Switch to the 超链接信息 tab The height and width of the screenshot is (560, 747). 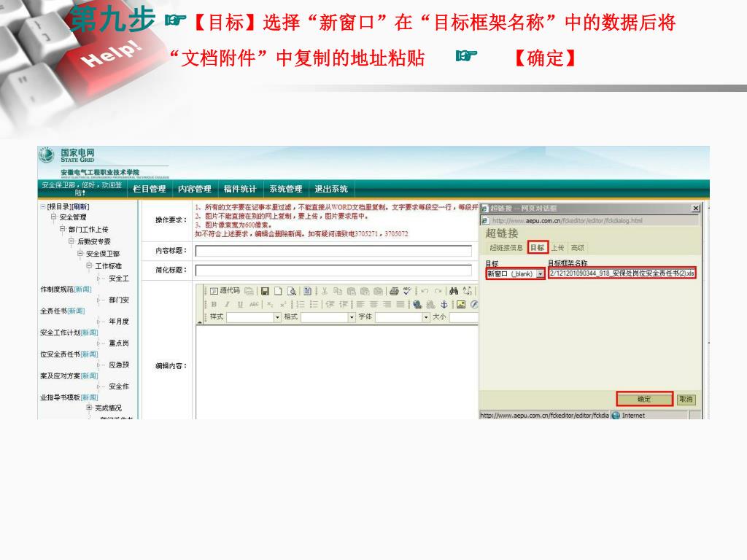506,248
